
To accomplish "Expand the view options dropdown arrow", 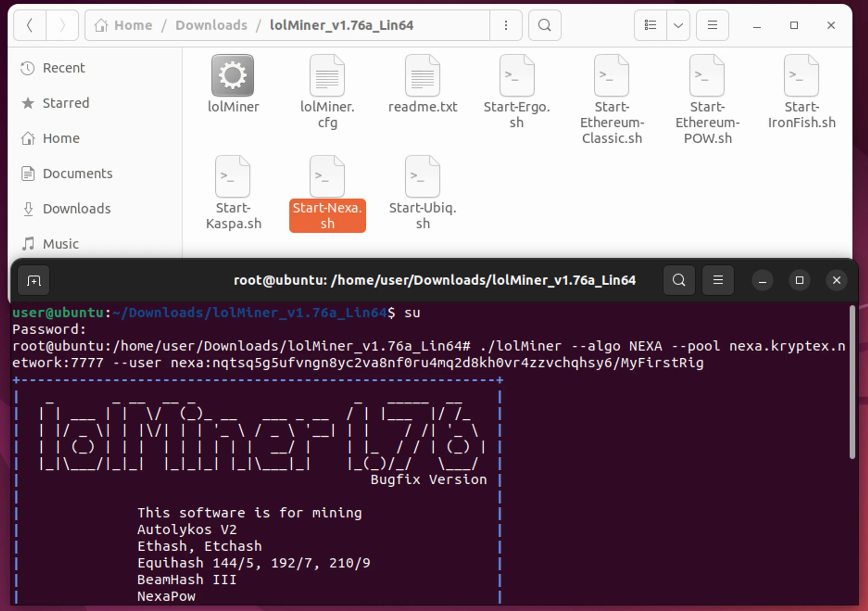I will pos(678,25).
